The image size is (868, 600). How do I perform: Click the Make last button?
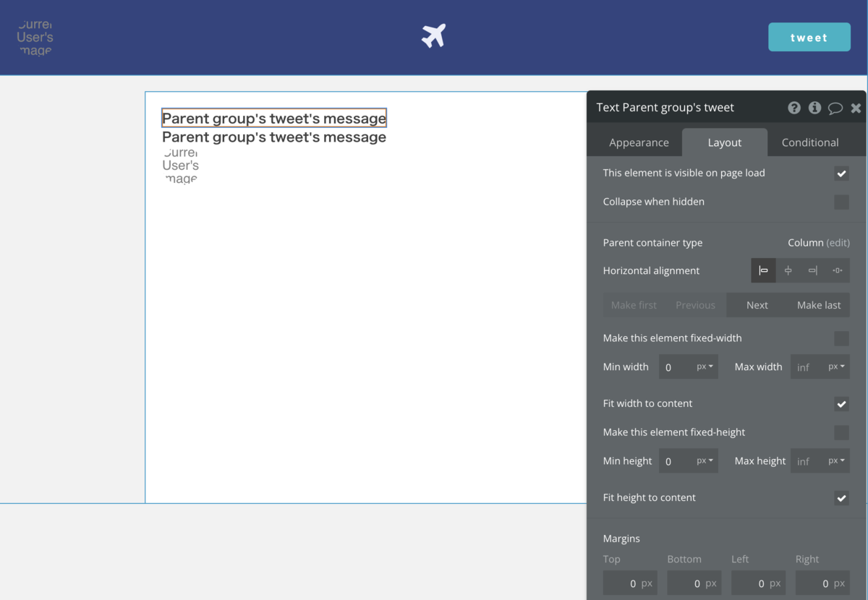[819, 305]
